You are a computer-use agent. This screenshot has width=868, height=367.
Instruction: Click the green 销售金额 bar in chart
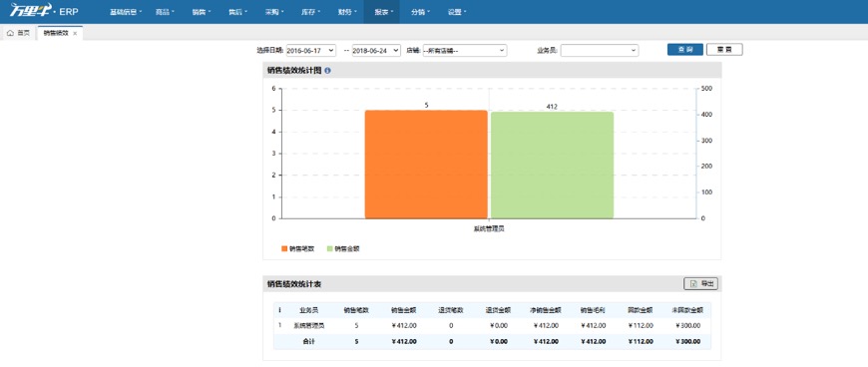click(552, 165)
